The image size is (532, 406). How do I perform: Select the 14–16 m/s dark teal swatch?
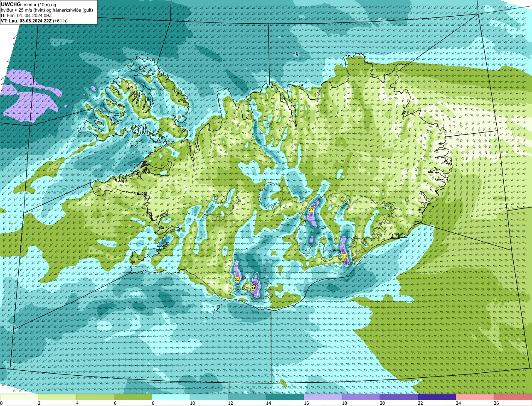coord(285,397)
